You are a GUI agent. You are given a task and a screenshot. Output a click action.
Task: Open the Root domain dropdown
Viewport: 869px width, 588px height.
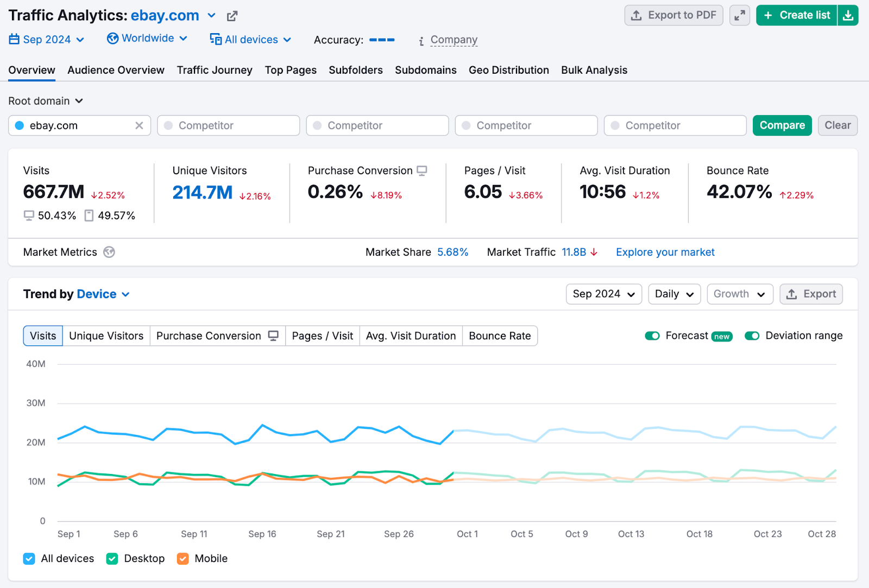pyautogui.click(x=46, y=101)
